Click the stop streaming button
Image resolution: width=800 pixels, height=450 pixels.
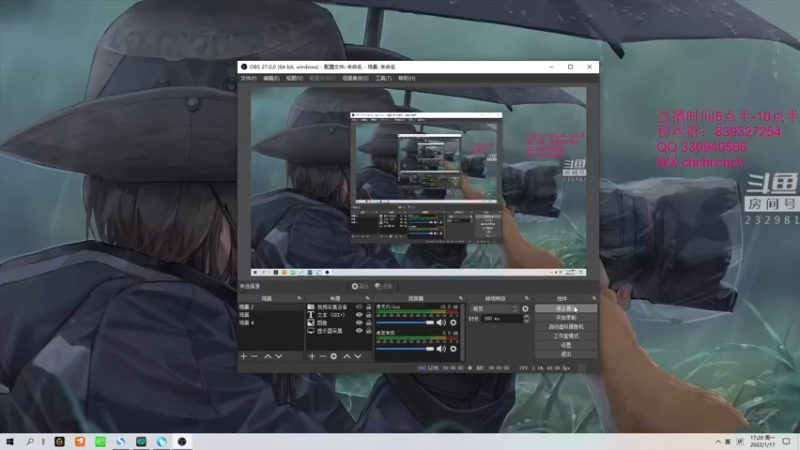[566, 309]
